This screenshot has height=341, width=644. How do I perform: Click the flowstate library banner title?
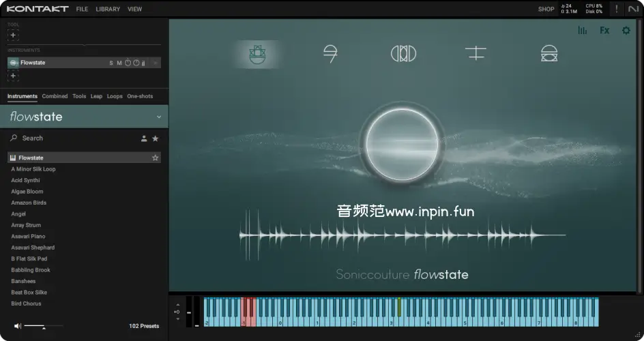click(36, 117)
